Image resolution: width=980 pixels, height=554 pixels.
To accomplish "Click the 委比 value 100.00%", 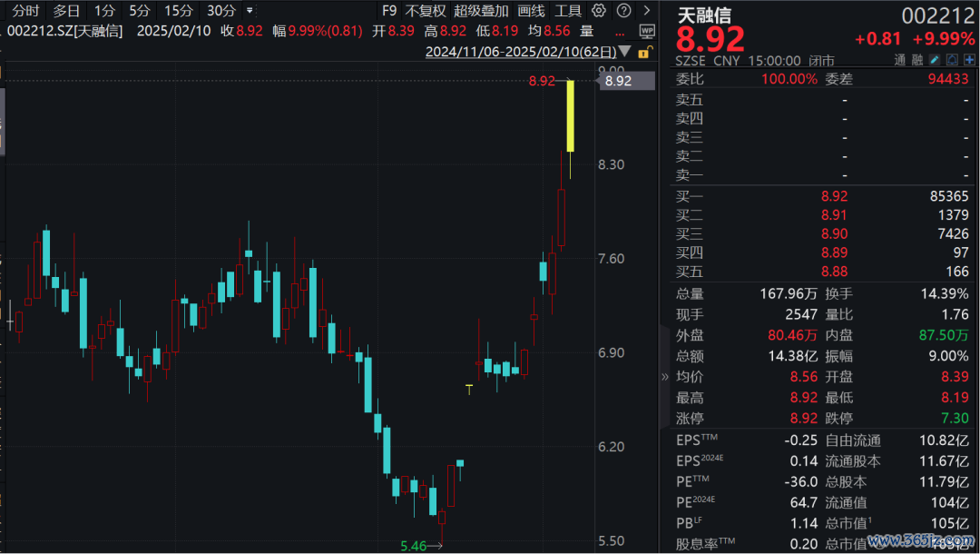I will pyautogui.click(x=789, y=79).
